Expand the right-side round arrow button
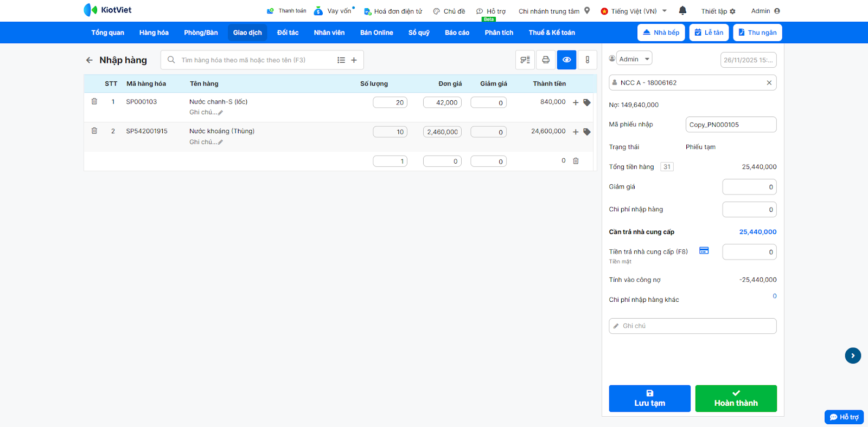Screen dimensions: 868x427 click(852, 355)
